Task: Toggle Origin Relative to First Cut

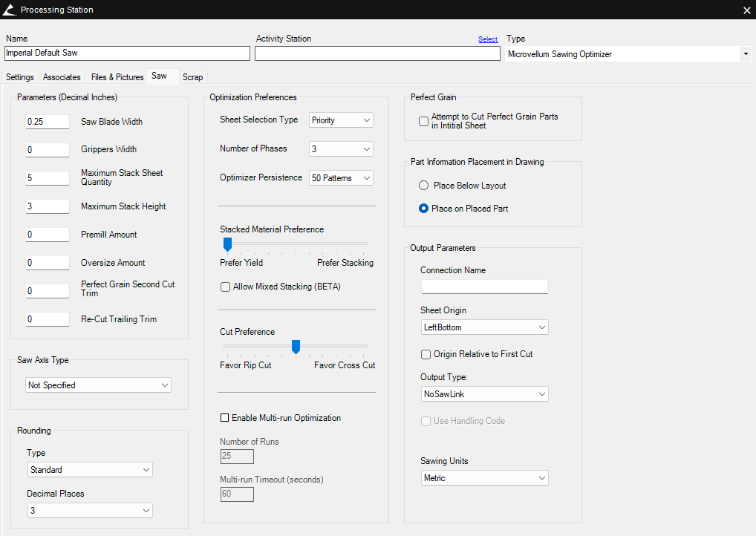Action: 426,354
